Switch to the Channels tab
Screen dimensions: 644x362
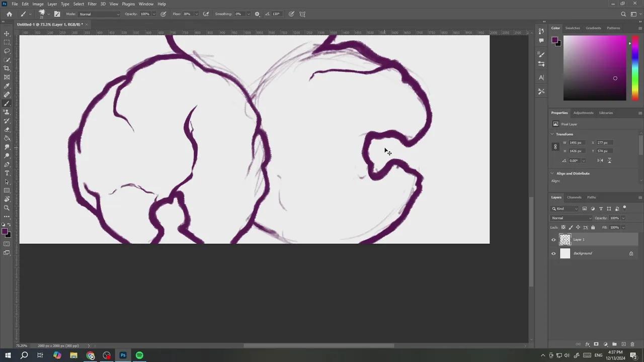pyautogui.click(x=574, y=197)
